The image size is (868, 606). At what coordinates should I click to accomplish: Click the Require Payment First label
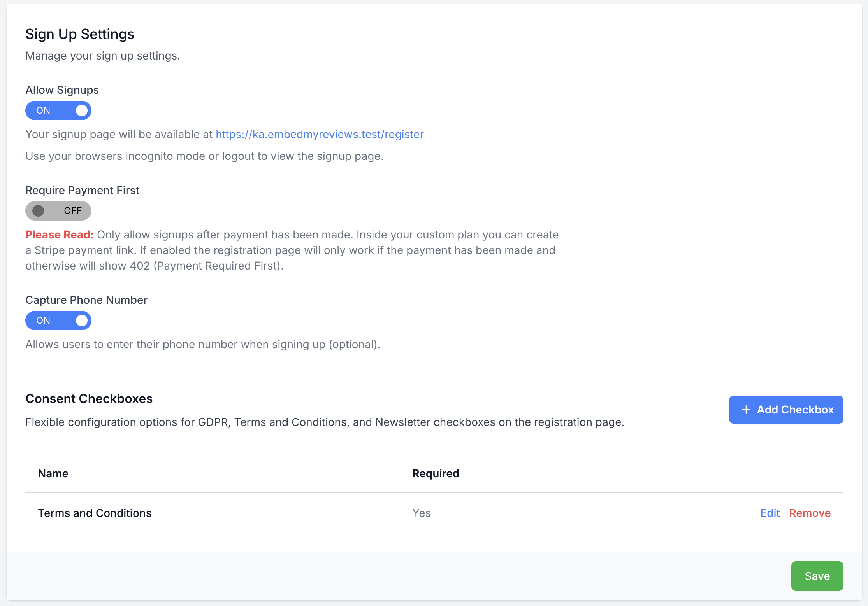82,190
